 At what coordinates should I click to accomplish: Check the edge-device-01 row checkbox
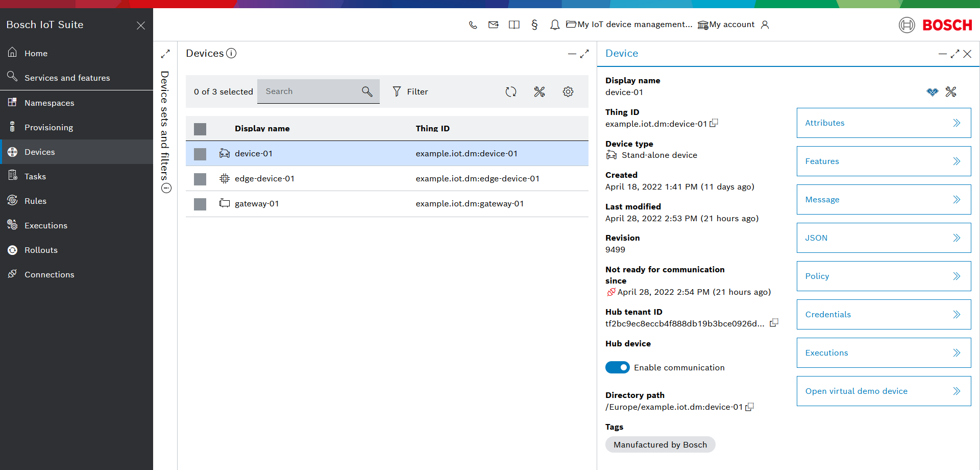point(200,179)
